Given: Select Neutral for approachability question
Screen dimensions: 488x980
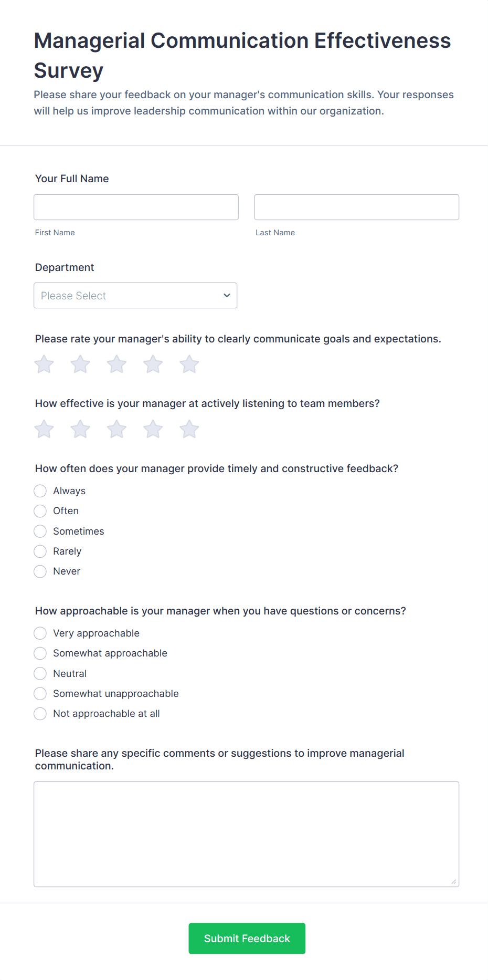Looking at the screenshot, I should tap(40, 673).
